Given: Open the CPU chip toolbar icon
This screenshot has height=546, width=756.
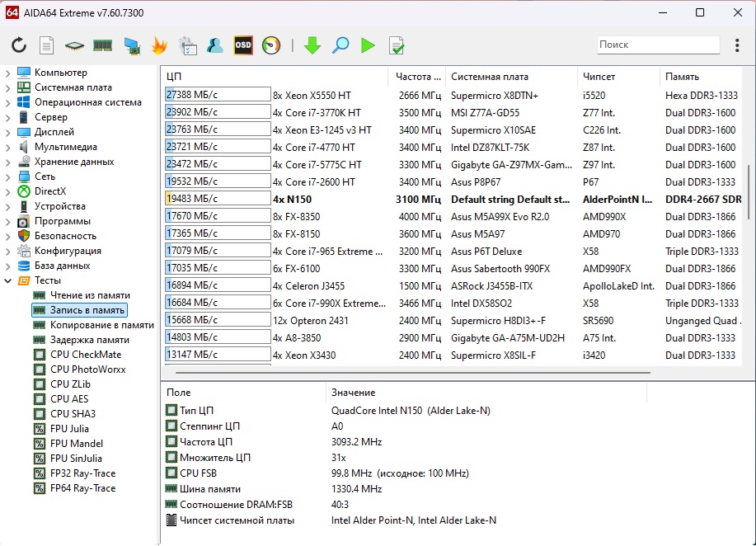Looking at the screenshot, I should 74,45.
